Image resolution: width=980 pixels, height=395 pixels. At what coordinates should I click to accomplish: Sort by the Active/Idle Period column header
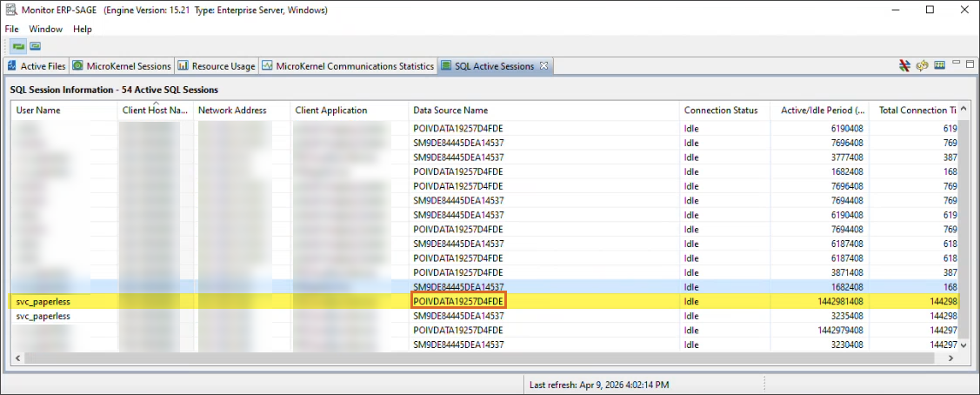pos(819,110)
